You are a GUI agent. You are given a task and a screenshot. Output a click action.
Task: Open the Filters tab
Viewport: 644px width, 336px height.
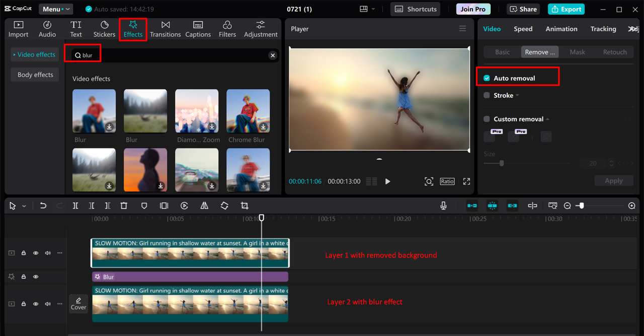(x=227, y=29)
